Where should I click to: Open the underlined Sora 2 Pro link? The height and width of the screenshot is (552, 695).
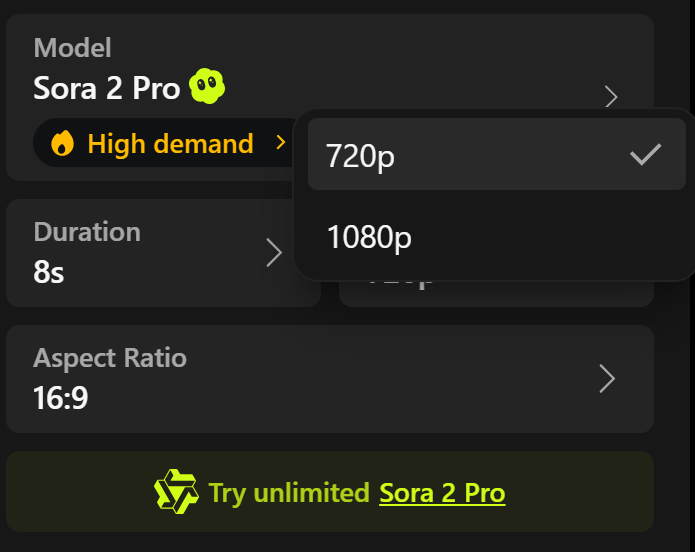point(442,493)
